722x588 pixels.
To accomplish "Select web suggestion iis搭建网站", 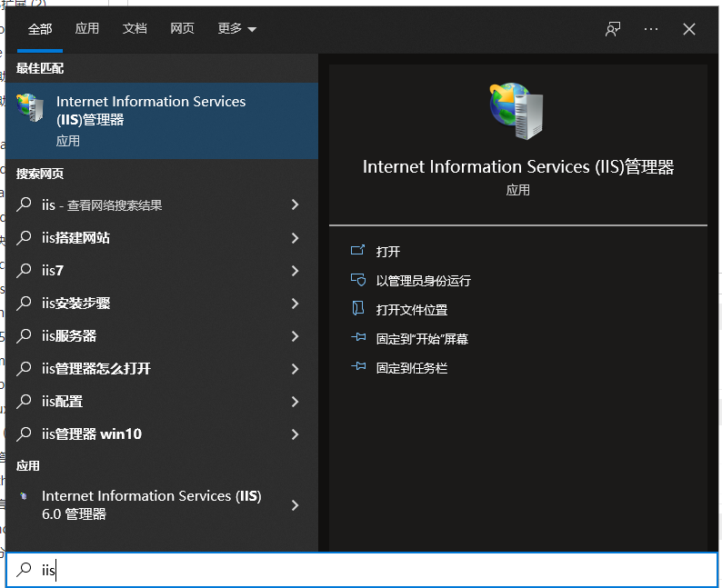I will pyautogui.click(x=162, y=238).
